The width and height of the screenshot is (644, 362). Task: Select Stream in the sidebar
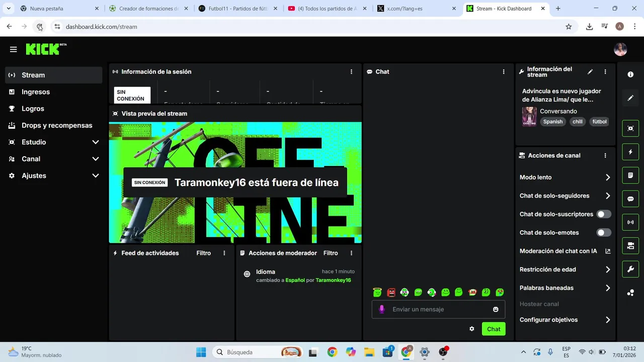tap(54, 75)
